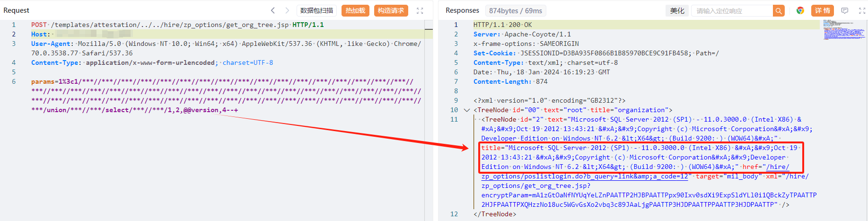Viewport: 868px width, 221px height.
Task: Click the User-Agent header in Request
Action: 226,48
